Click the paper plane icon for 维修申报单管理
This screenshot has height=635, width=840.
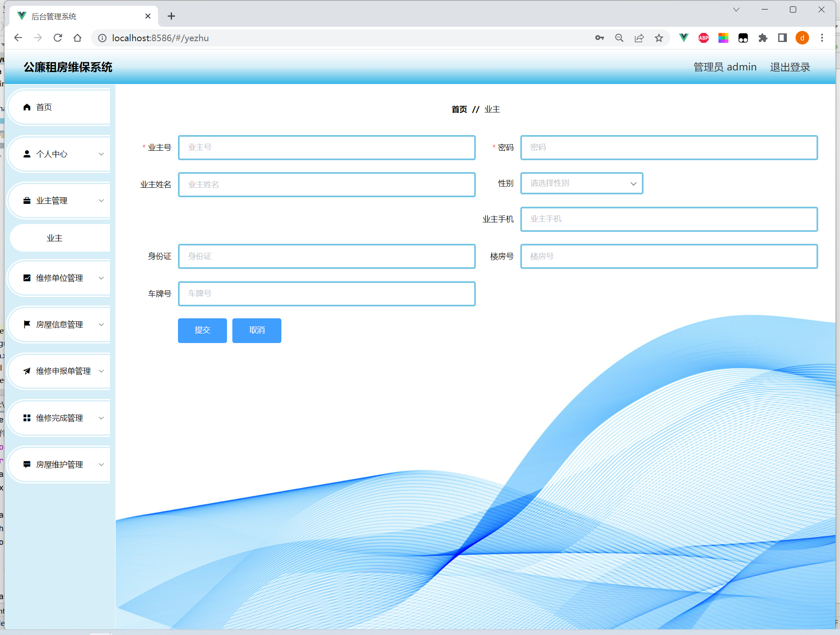click(27, 371)
